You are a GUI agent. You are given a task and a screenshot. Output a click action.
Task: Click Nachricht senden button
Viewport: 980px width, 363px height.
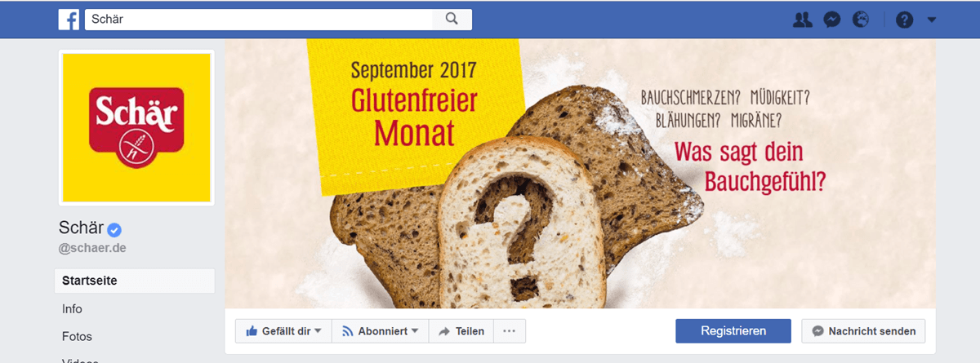coord(863,331)
